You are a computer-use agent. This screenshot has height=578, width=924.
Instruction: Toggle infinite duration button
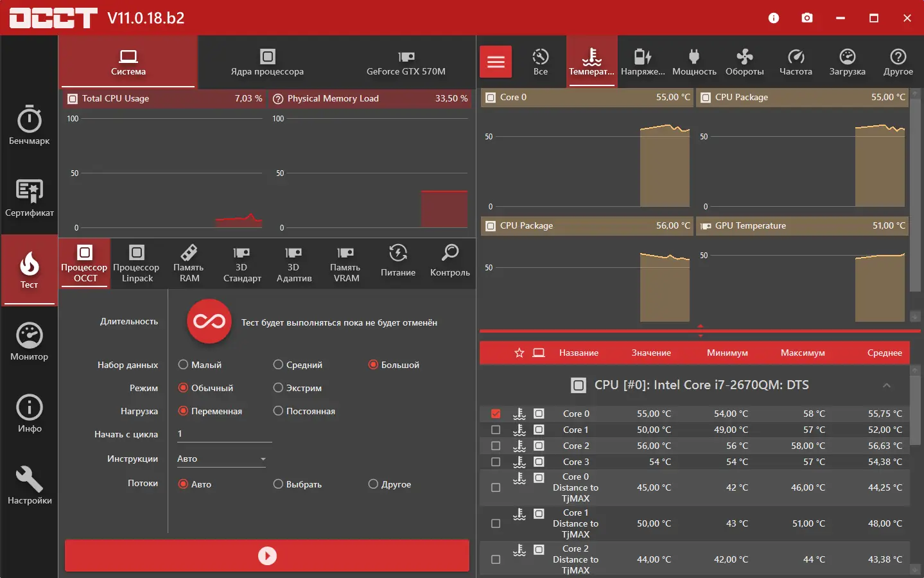point(209,322)
